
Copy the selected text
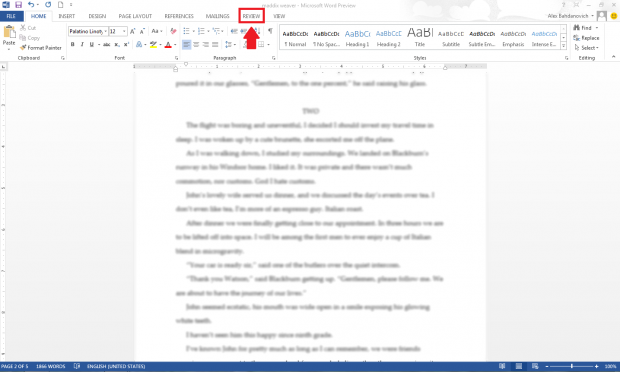[30, 38]
